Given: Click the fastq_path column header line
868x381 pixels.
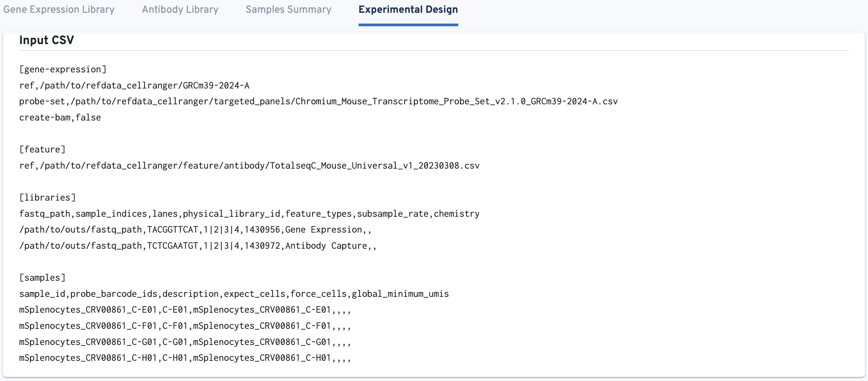Looking at the screenshot, I should [x=249, y=214].
